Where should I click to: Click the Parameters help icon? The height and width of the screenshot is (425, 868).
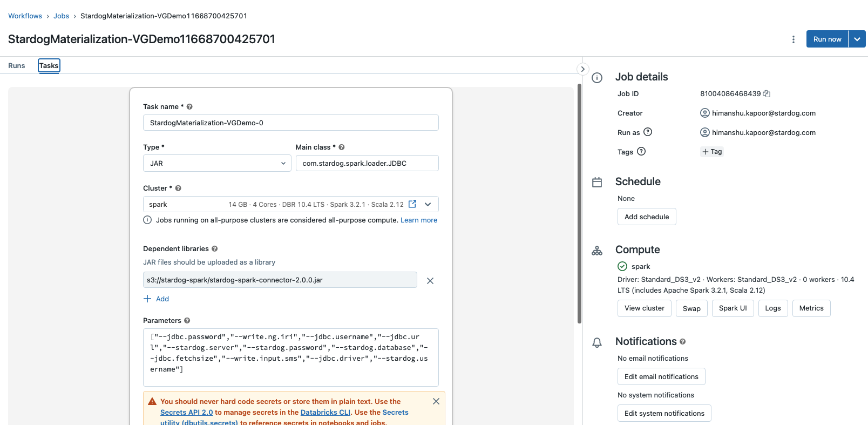tap(187, 321)
